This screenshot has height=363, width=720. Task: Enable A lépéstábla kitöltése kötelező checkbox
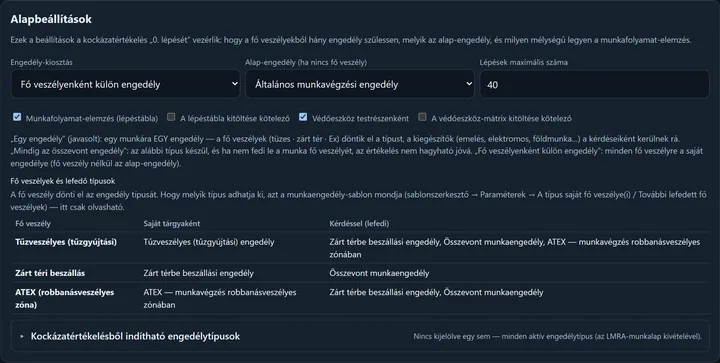pos(171,117)
